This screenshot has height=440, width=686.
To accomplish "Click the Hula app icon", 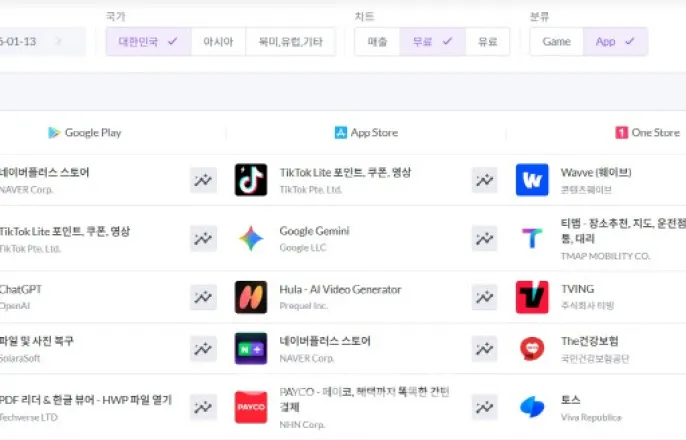I will [x=251, y=297].
